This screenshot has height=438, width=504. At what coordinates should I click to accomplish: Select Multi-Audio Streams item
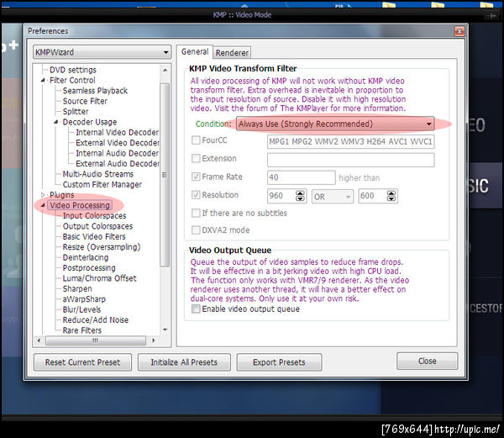98,174
